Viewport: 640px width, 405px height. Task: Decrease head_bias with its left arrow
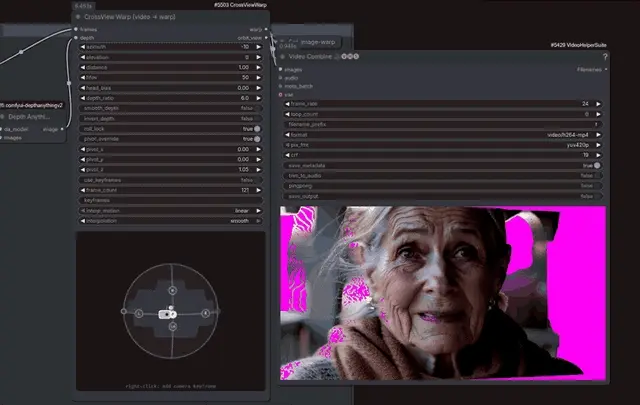click(x=83, y=88)
